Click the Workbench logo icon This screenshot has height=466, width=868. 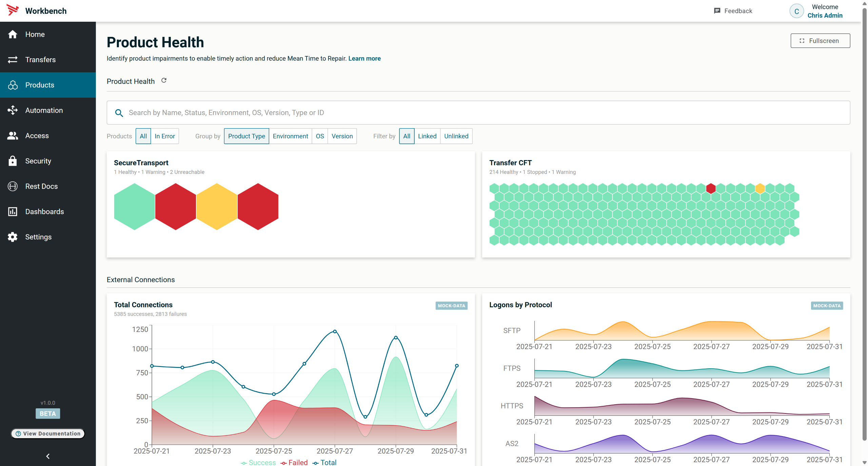13,10
